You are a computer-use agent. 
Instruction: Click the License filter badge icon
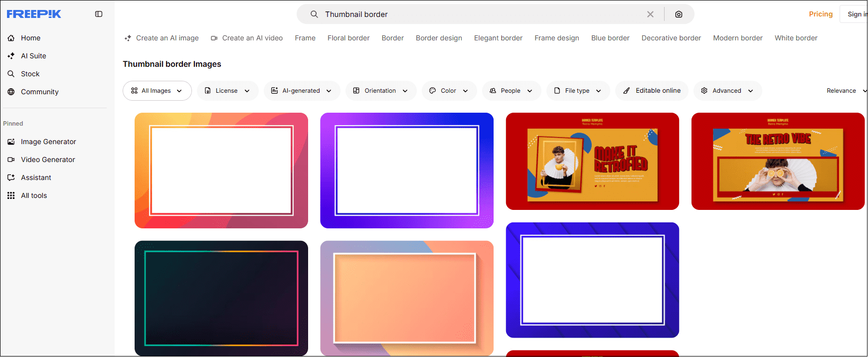coord(208,91)
